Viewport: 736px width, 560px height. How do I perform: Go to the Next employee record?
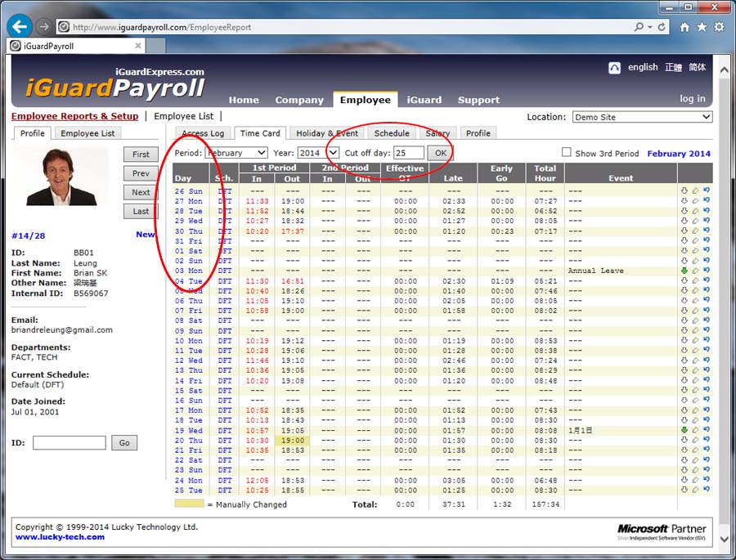point(141,192)
